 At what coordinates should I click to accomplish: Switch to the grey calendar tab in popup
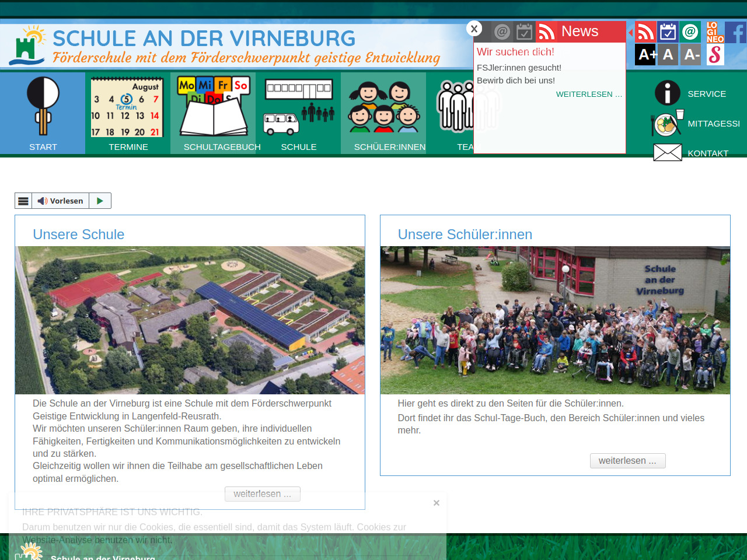click(524, 32)
